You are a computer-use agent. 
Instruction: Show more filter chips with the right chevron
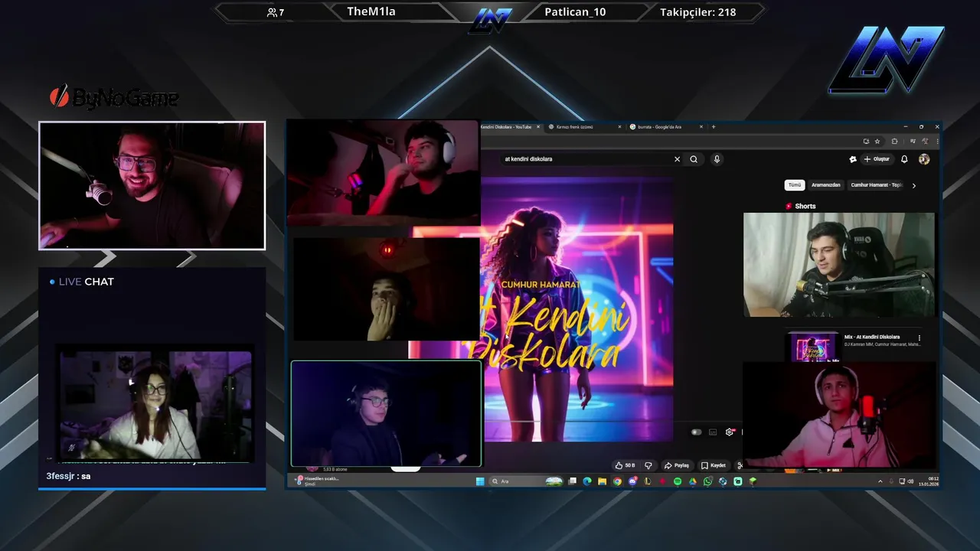coord(913,185)
